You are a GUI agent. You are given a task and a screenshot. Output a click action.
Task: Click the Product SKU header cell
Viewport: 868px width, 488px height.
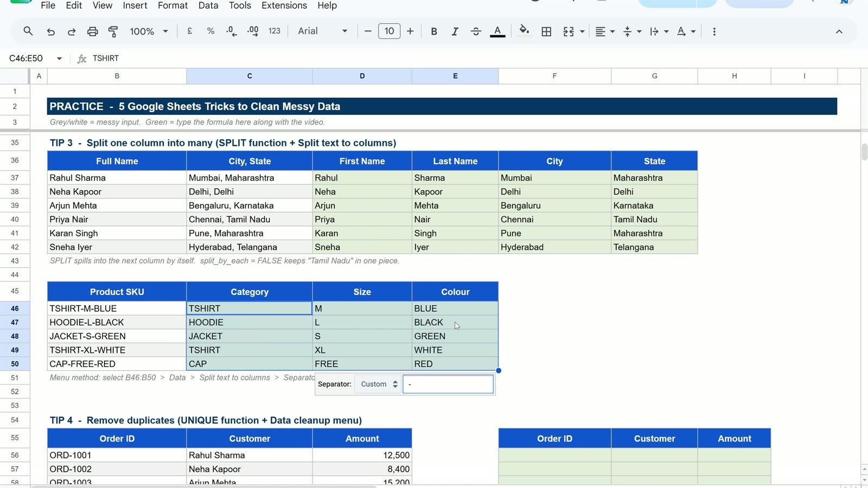[117, 292]
